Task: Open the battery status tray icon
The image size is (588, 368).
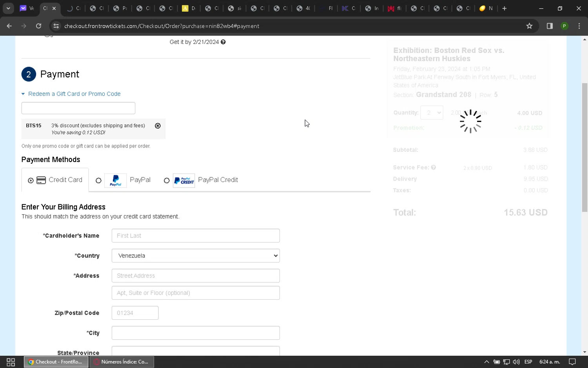Action: [x=496, y=362]
